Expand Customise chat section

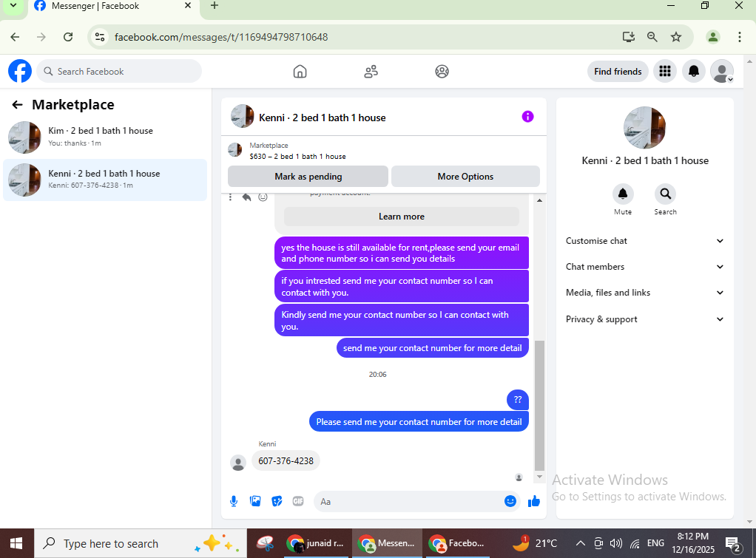tap(644, 241)
